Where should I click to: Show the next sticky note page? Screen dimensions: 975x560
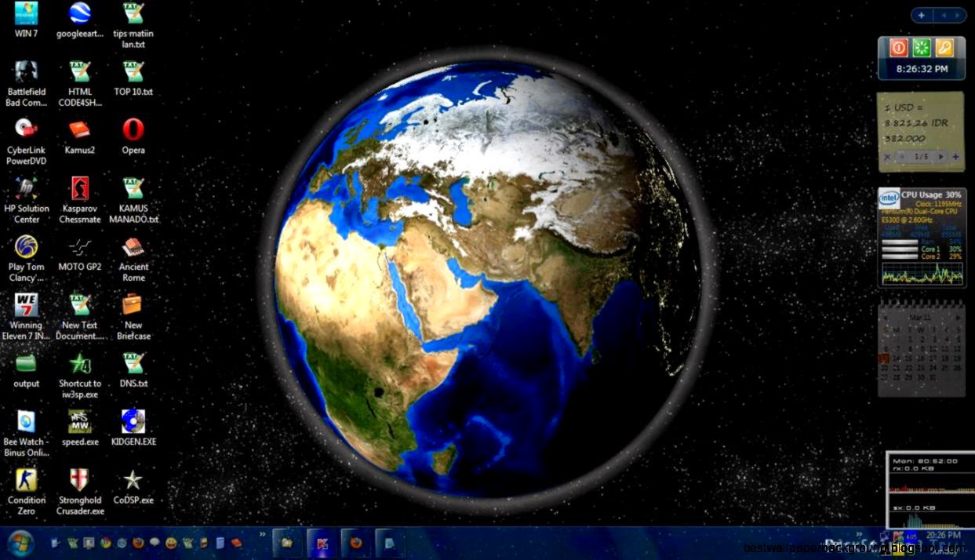941,157
